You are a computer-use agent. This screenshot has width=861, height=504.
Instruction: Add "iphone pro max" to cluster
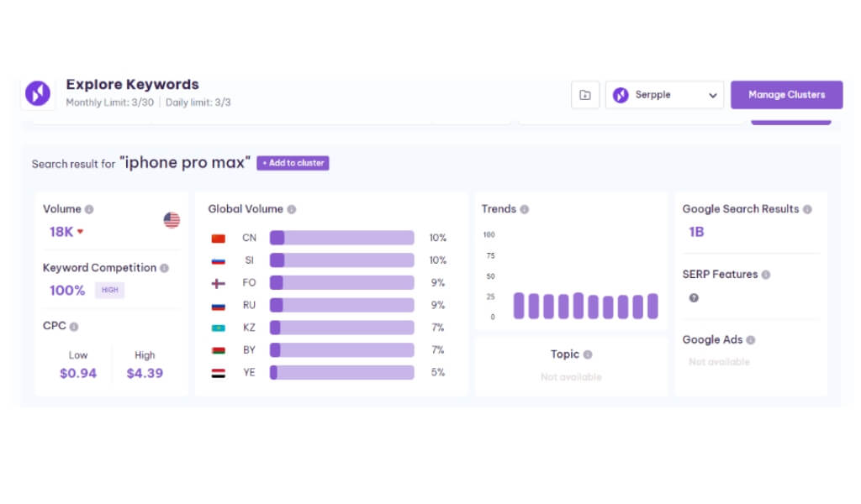[293, 163]
